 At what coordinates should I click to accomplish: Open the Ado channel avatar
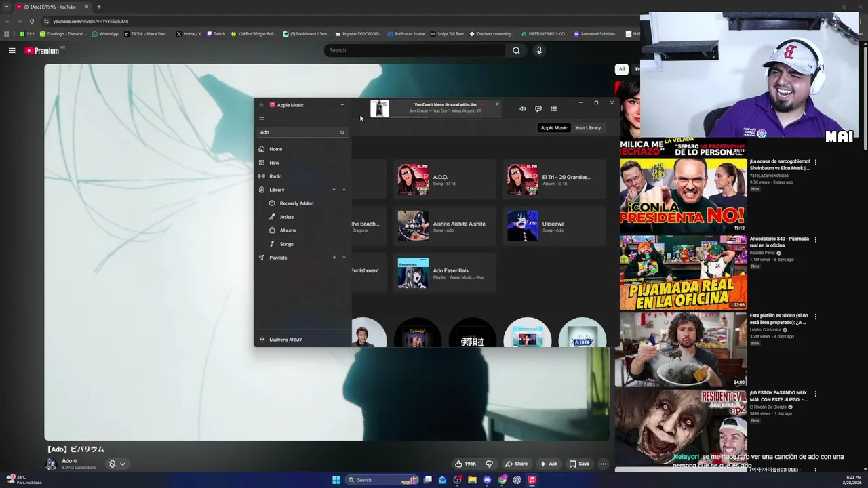(x=52, y=464)
